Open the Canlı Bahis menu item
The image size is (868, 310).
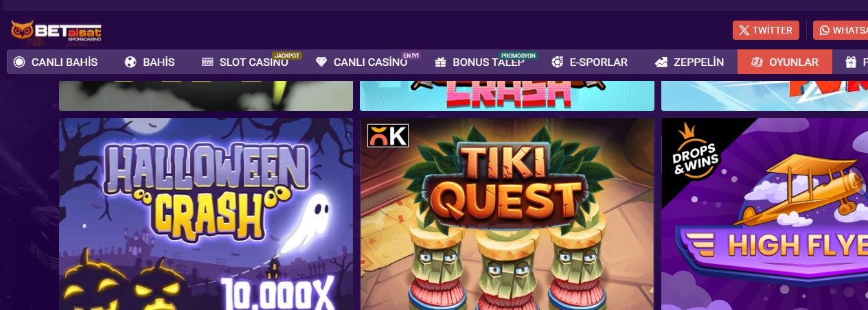56,62
